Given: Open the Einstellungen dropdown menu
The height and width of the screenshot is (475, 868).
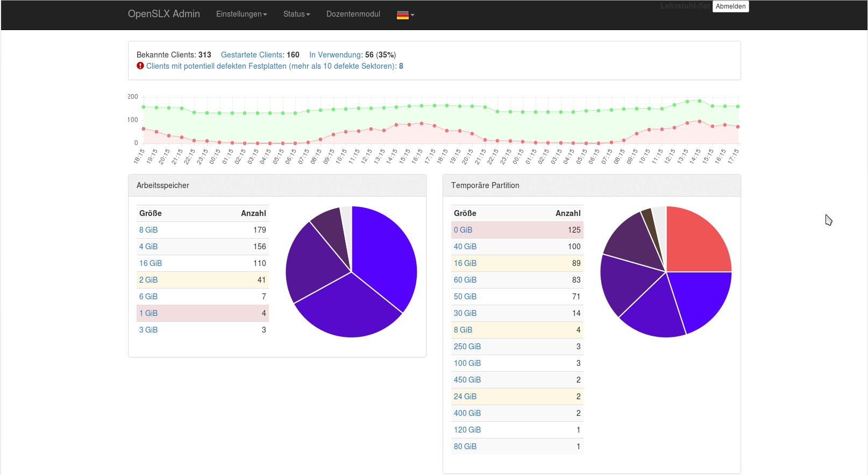Looking at the screenshot, I should (241, 15).
